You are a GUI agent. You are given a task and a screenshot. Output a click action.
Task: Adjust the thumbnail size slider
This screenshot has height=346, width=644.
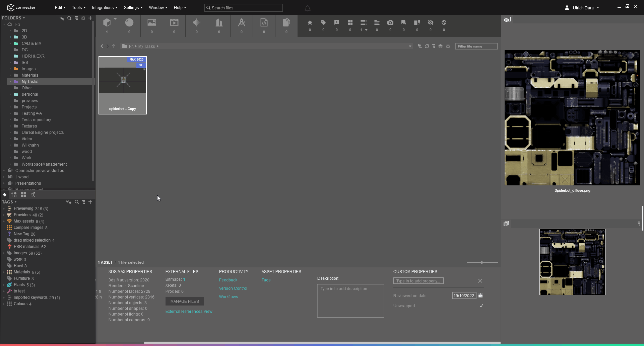[482, 262]
